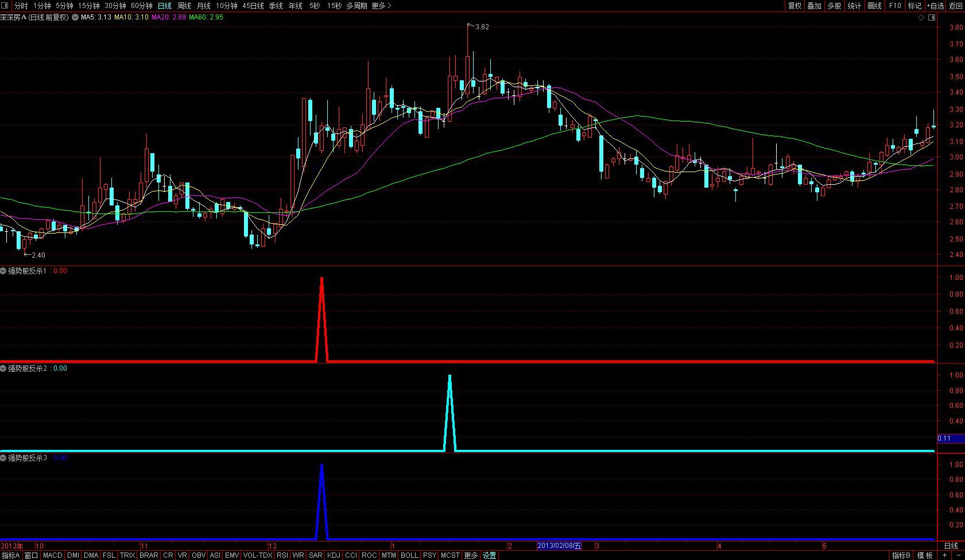The image size is (965, 560).
Task: Apply the MCST indicator
Action: 451,555
